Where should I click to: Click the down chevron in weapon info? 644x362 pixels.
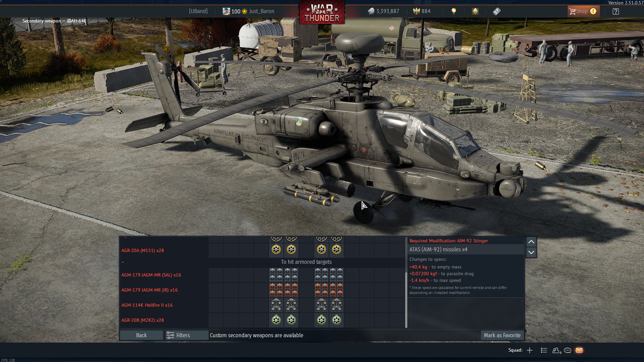point(531,252)
